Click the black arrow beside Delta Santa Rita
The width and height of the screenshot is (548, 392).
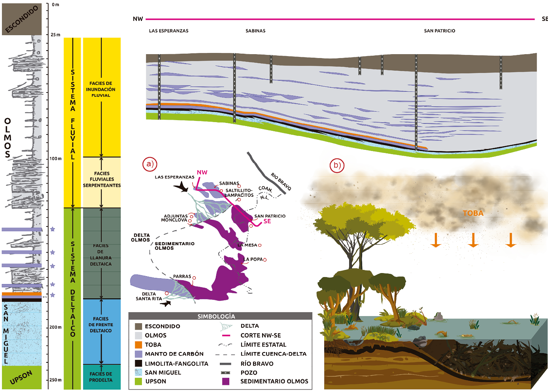166,303
